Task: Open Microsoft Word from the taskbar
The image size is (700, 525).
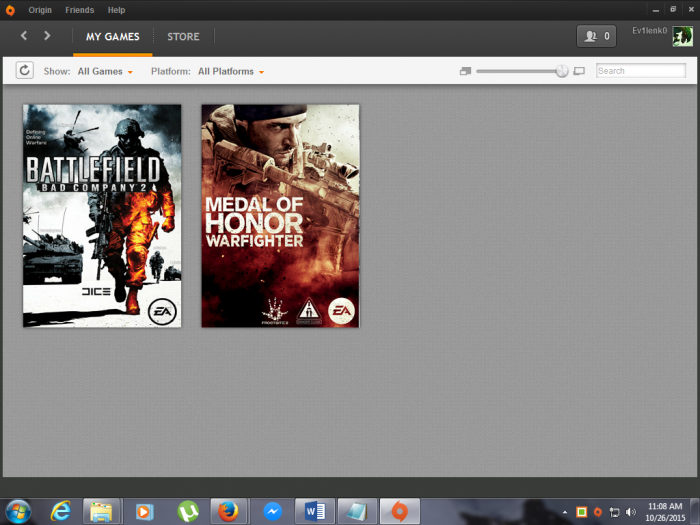Action: (x=315, y=512)
